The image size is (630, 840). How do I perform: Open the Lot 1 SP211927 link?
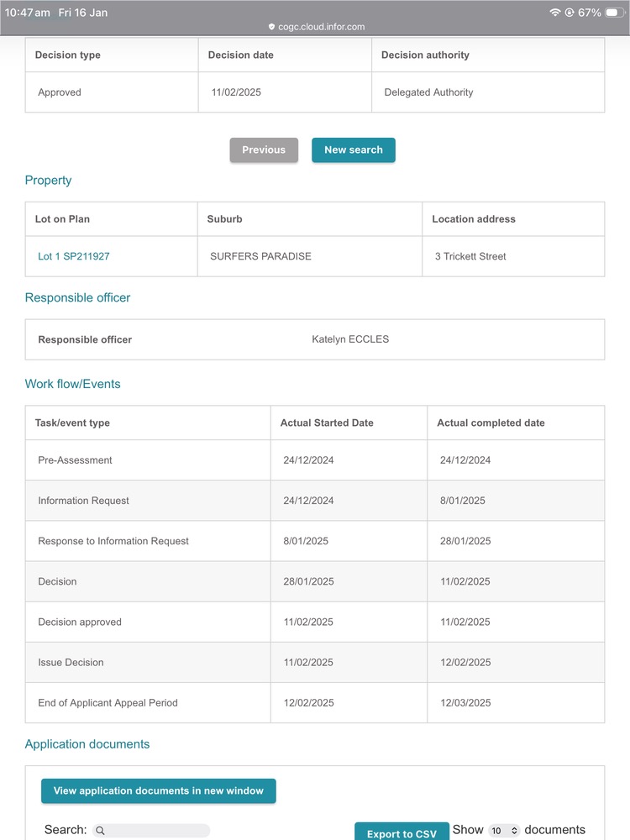pyautogui.click(x=74, y=256)
